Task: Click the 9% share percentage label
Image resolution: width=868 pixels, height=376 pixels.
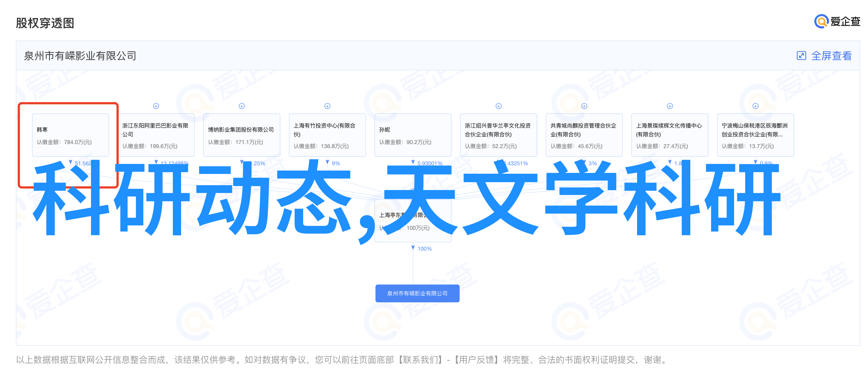Action: pyautogui.click(x=336, y=163)
